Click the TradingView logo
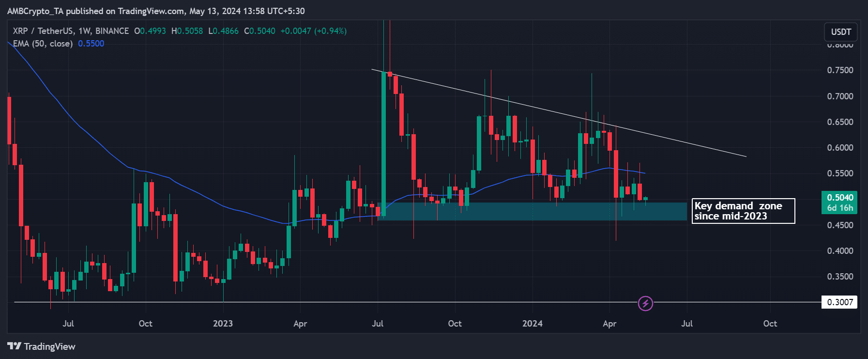Image resolution: width=868 pixels, height=359 pixels. [42, 346]
